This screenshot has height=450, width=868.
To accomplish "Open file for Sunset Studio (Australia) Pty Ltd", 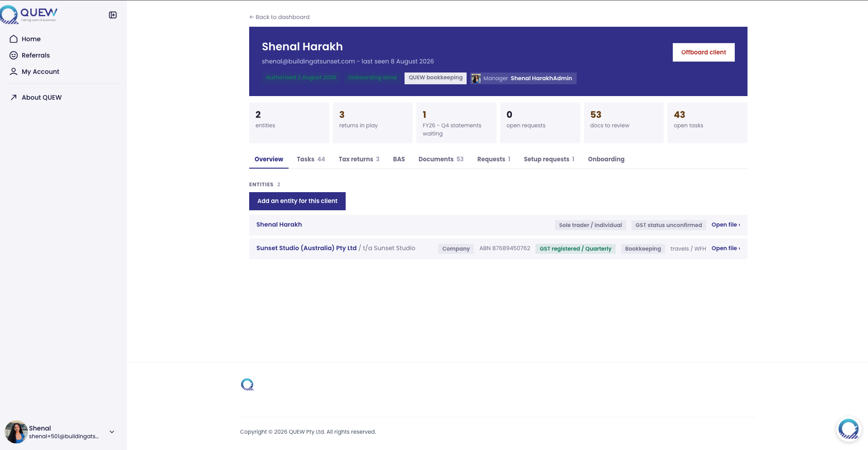I will 726,248.
